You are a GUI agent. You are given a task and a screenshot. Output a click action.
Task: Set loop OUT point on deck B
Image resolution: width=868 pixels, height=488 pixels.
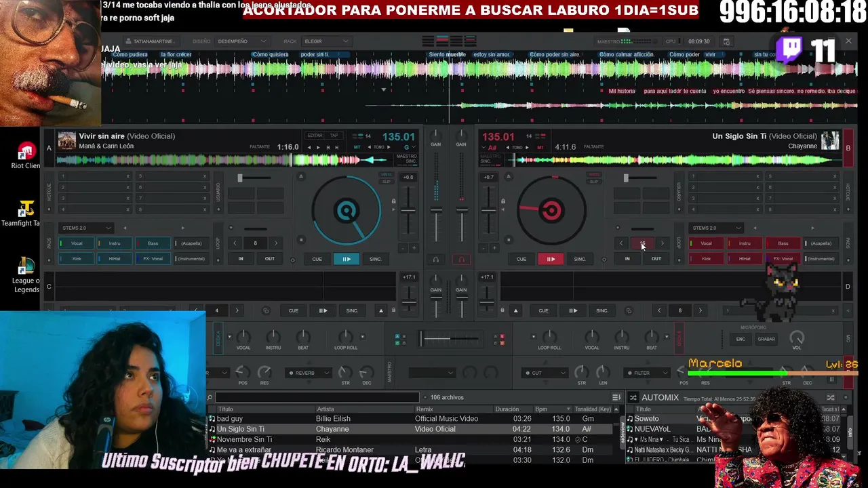[656, 258]
